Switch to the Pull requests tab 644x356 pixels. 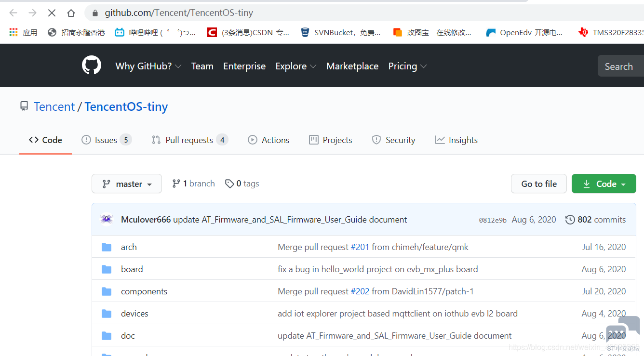190,140
